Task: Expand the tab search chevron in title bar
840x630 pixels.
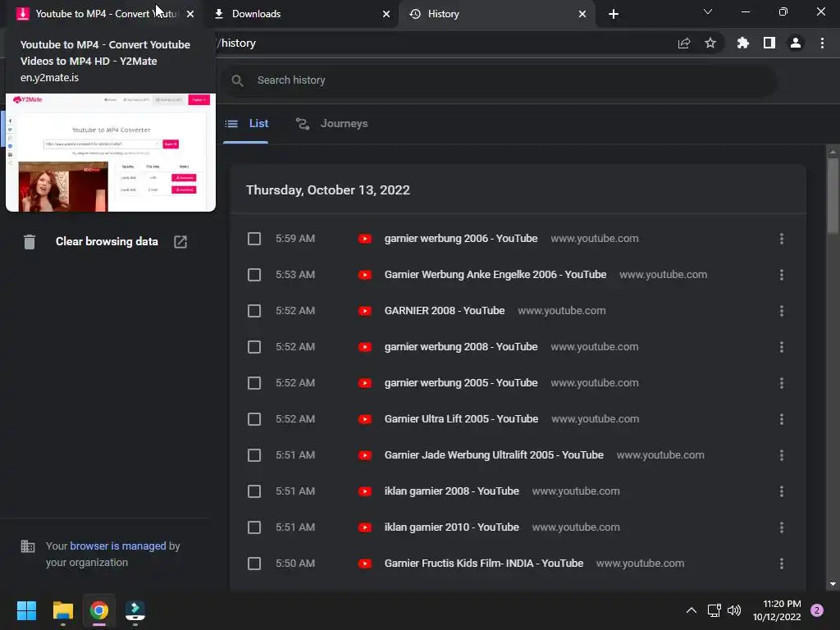Action: tap(708, 11)
